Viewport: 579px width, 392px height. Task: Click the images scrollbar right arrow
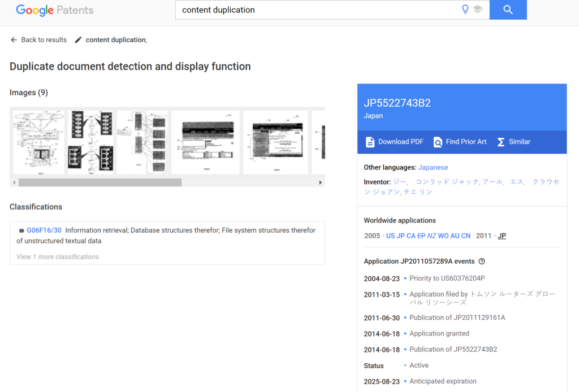pos(321,182)
